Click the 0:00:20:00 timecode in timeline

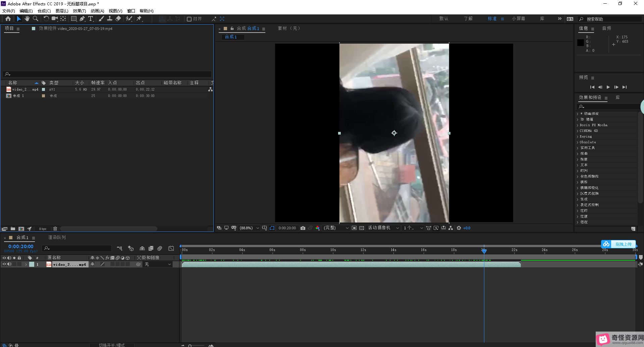click(x=21, y=247)
